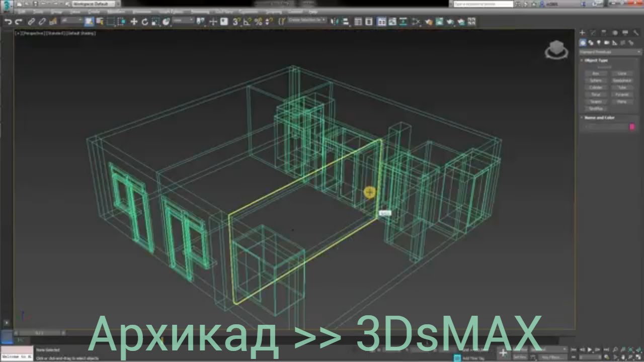Open the Utilities command panel tab
644x362 pixels.
pos(636,33)
